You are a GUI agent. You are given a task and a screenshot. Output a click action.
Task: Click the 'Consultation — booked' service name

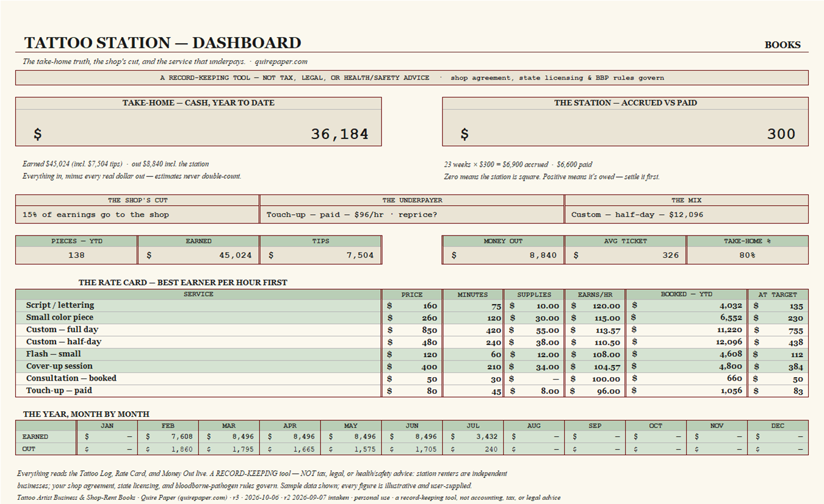pos(71,379)
